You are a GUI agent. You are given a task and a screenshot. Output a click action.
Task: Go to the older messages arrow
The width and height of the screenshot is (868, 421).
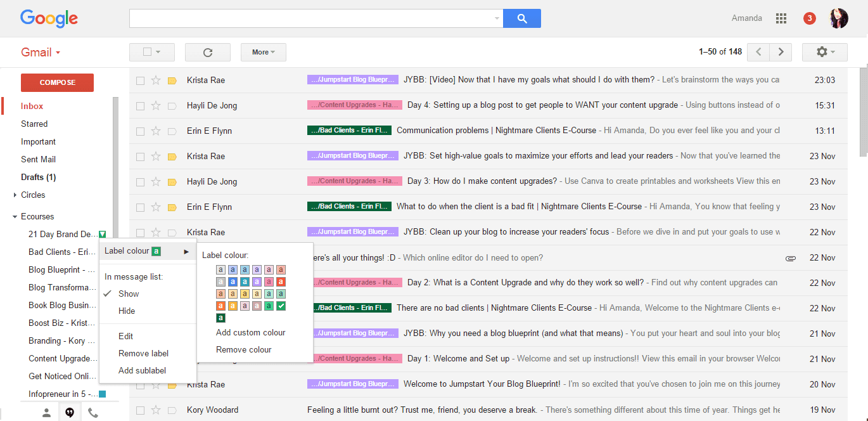click(781, 52)
